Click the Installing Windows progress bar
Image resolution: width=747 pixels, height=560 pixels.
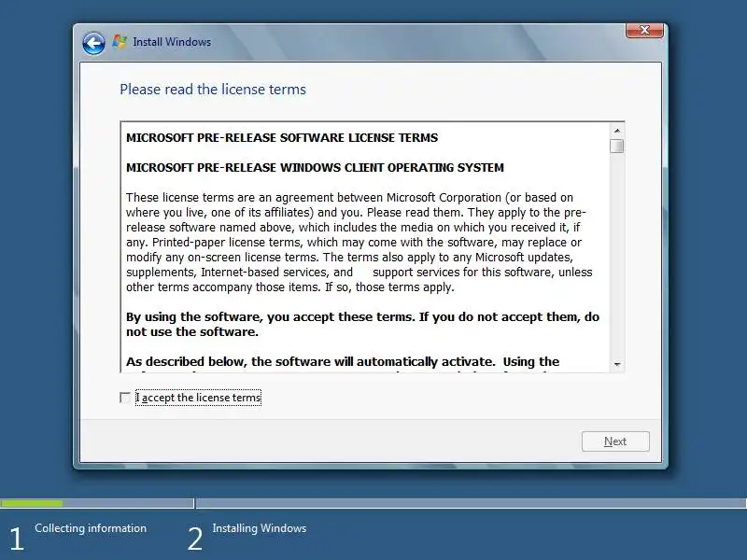coord(472,503)
